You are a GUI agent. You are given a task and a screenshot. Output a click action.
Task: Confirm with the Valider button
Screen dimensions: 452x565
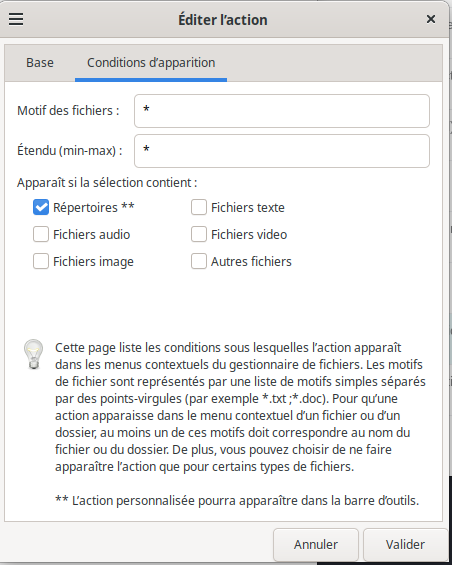[405, 544]
